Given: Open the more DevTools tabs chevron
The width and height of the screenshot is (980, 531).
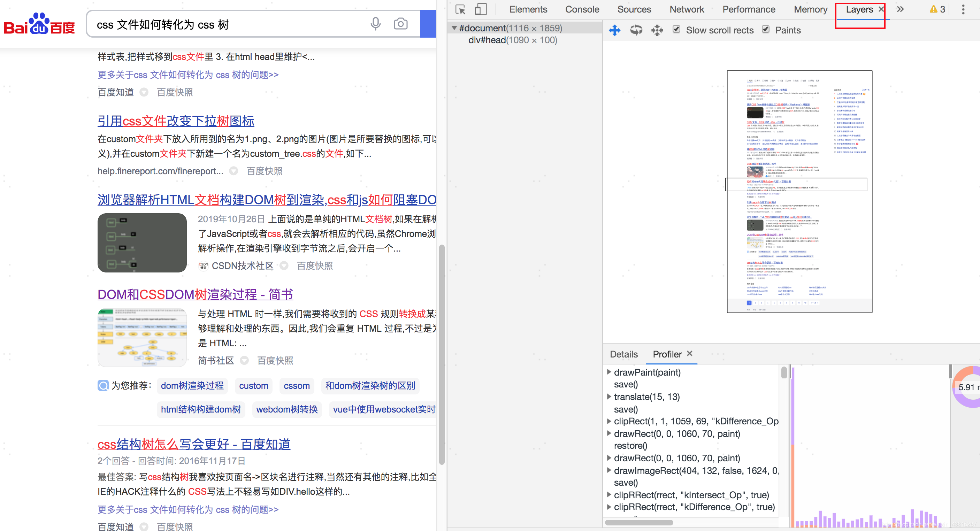Looking at the screenshot, I should click(x=900, y=9).
